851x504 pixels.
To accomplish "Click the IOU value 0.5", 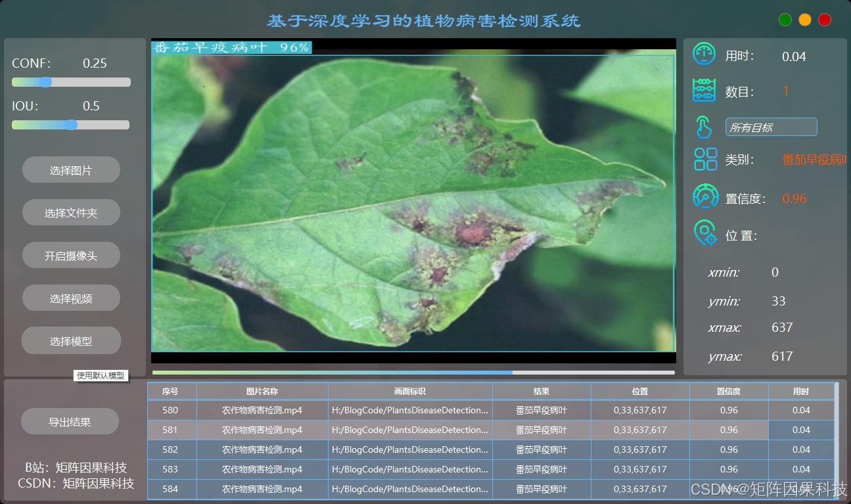I will pyautogui.click(x=91, y=106).
